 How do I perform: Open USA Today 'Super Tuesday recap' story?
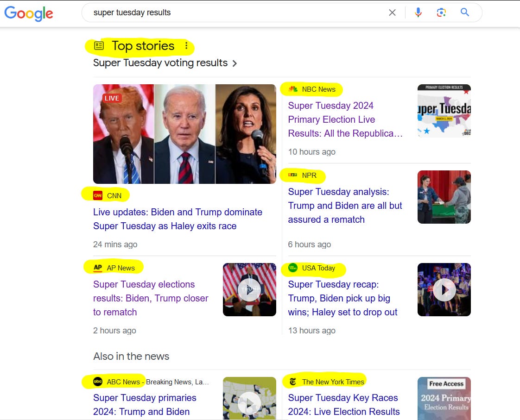342,298
